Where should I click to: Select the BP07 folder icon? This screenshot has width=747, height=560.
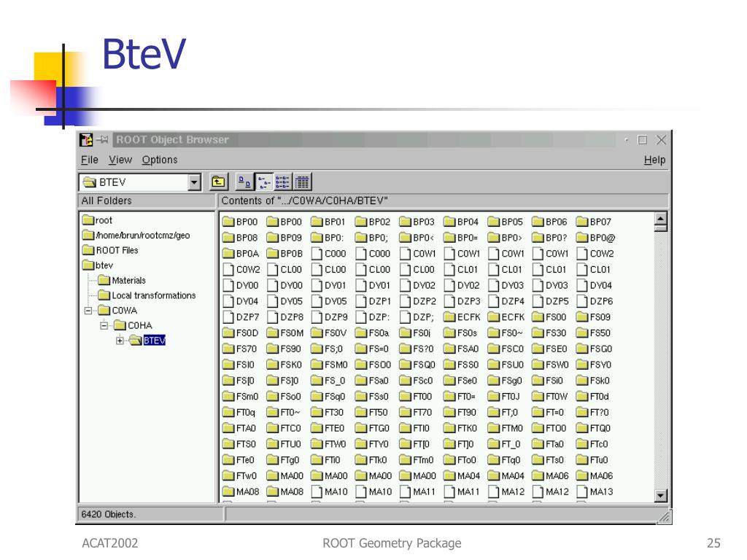point(582,222)
